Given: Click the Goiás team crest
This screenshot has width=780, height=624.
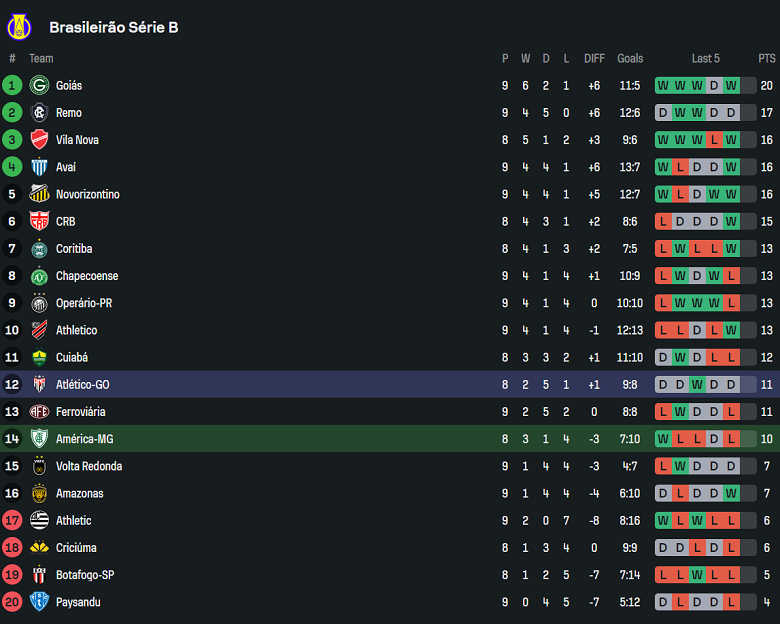Looking at the screenshot, I should tap(39, 86).
